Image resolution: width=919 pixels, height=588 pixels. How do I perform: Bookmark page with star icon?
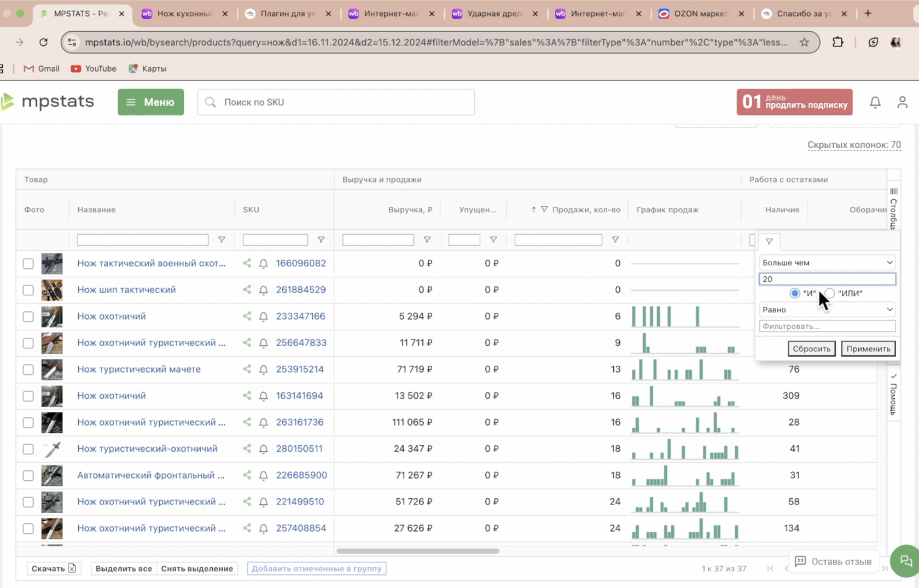(x=804, y=42)
